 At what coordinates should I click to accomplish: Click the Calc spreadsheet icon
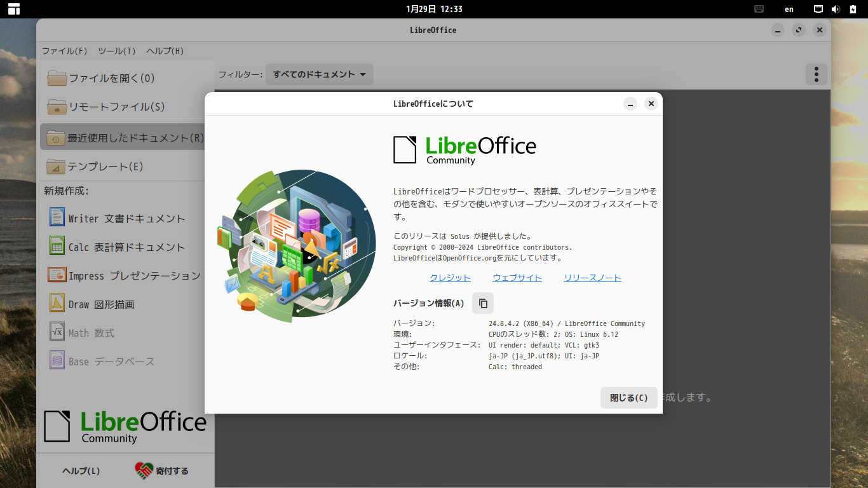[57, 246]
